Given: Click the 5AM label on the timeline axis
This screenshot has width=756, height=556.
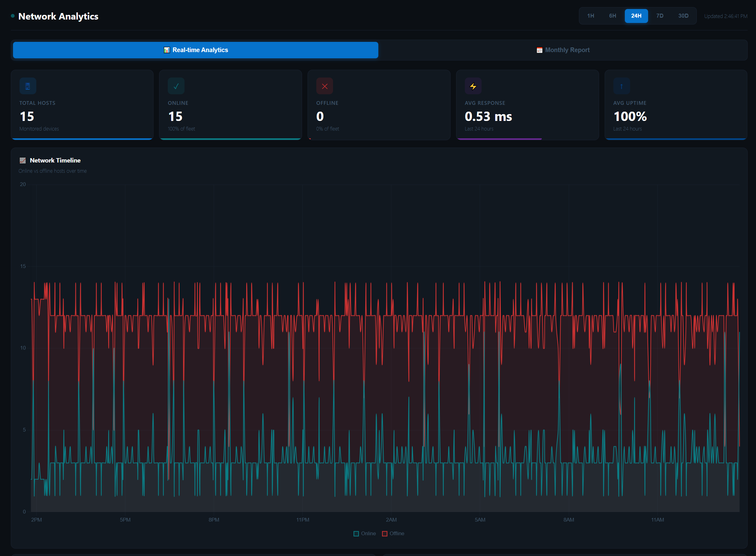Looking at the screenshot, I should coord(480,520).
